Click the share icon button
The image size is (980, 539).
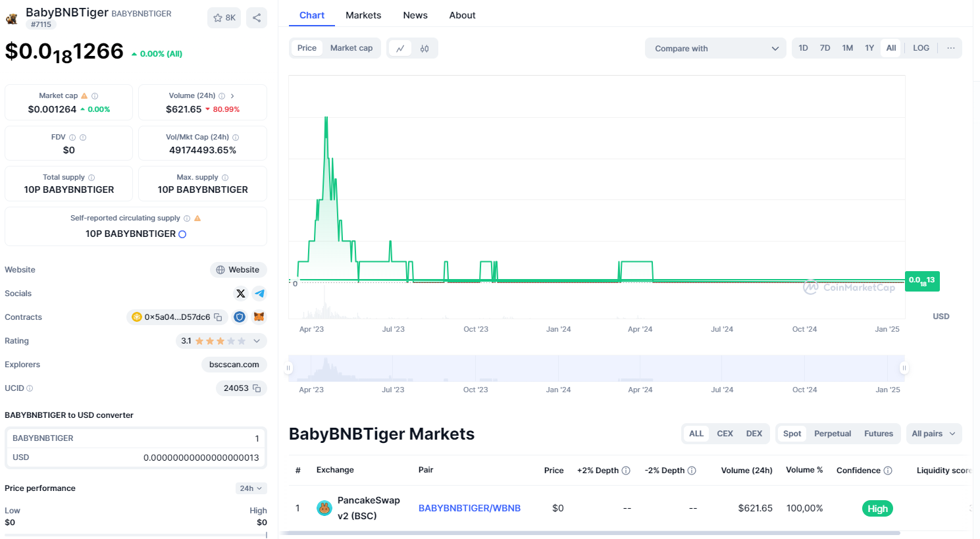click(x=257, y=18)
